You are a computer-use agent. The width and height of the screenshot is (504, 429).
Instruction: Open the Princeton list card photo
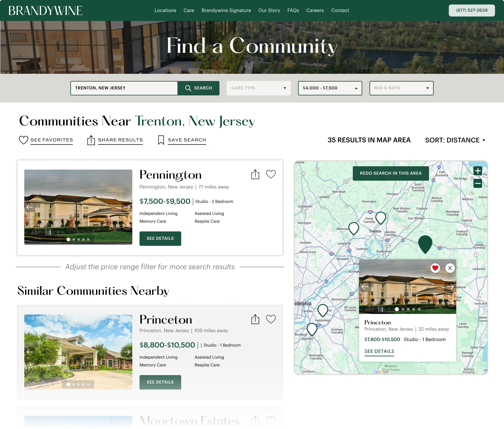78,352
